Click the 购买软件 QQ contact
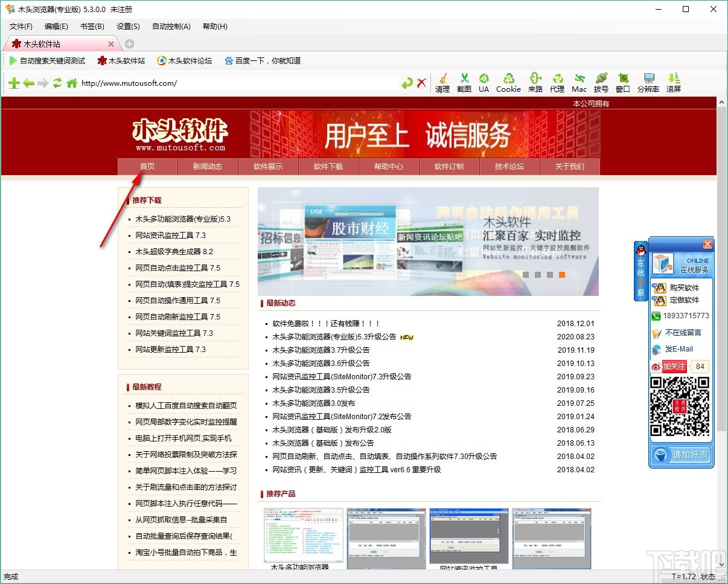This screenshot has width=728, height=584. 676,288
